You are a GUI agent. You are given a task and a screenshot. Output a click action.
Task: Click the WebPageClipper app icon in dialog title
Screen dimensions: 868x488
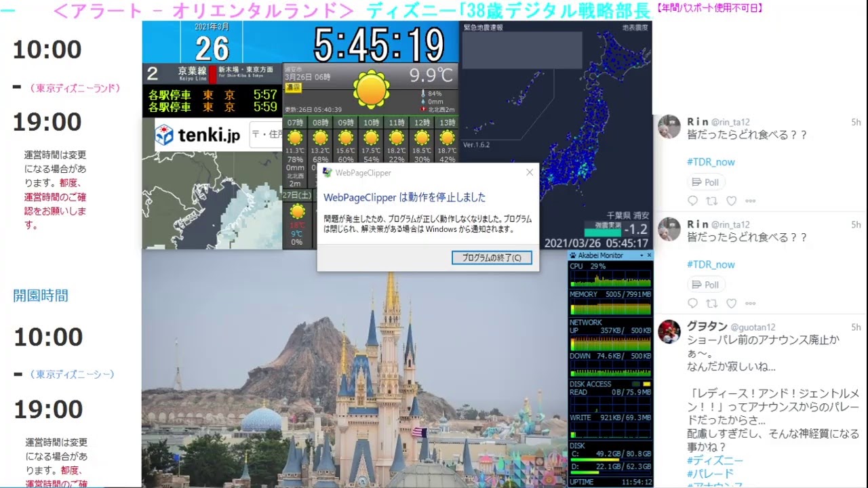coord(327,172)
